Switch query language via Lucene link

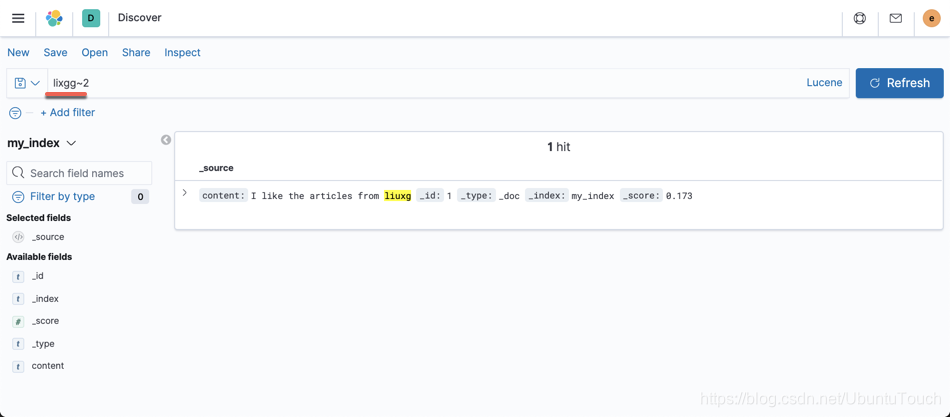tap(824, 83)
